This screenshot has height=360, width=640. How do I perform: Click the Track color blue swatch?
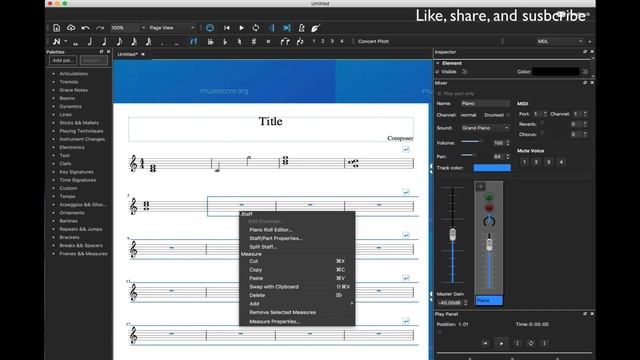492,168
